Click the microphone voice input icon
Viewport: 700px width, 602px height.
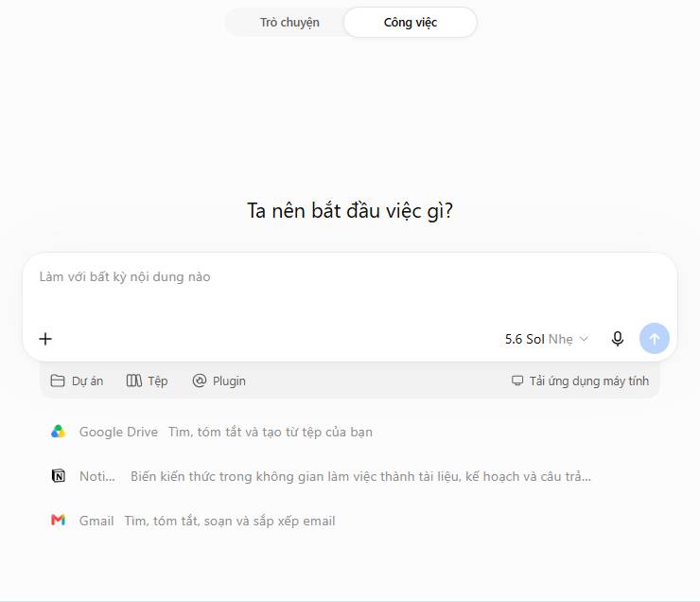tap(618, 339)
